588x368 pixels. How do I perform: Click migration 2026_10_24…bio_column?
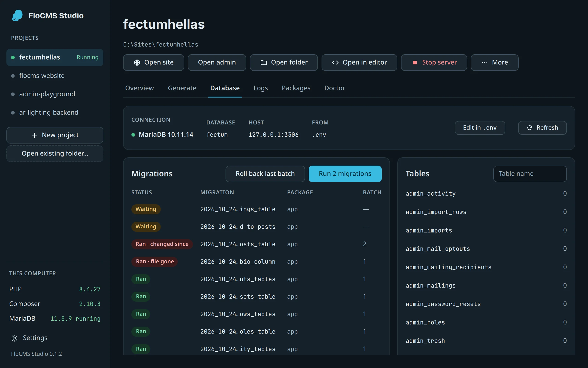click(238, 262)
